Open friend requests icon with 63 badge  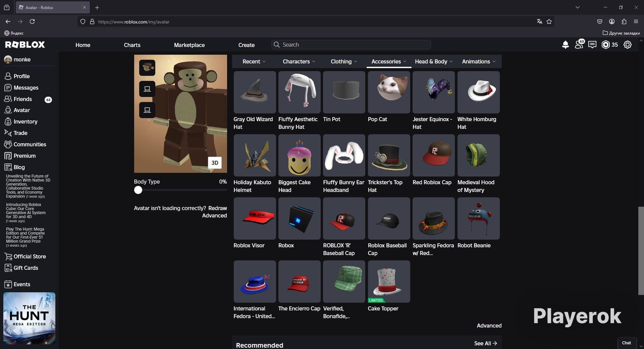(x=579, y=44)
